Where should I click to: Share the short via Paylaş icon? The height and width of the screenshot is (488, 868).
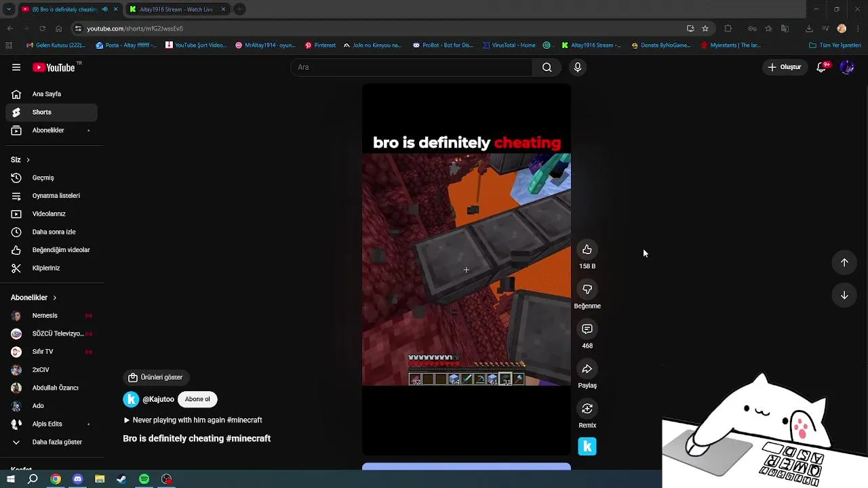[x=587, y=369]
